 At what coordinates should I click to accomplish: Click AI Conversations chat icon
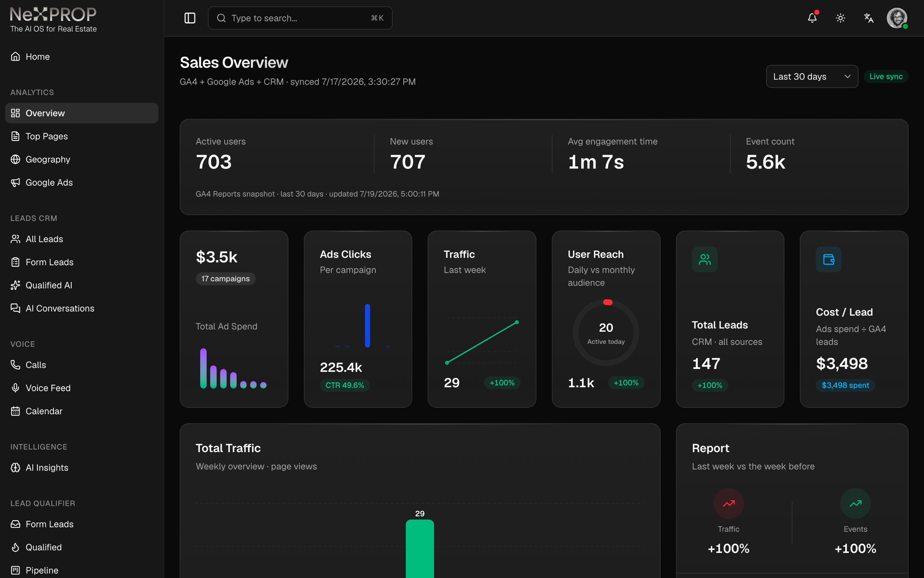coord(15,309)
